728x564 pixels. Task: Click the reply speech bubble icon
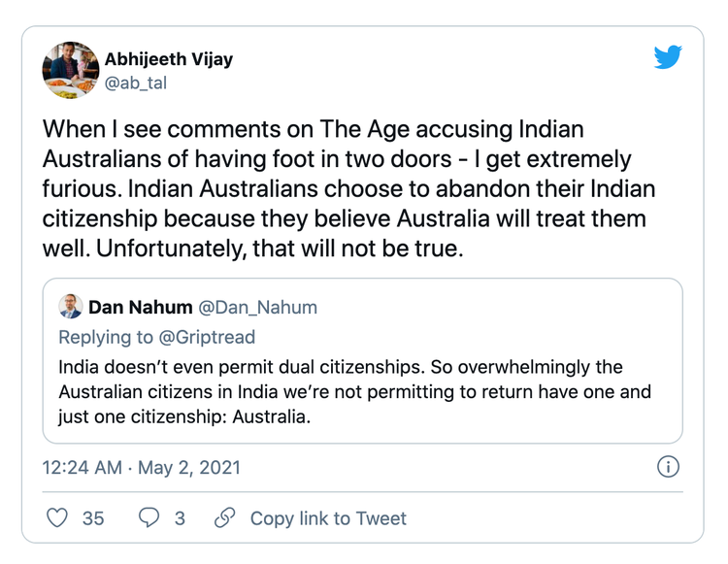pyautogui.click(x=149, y=517)
